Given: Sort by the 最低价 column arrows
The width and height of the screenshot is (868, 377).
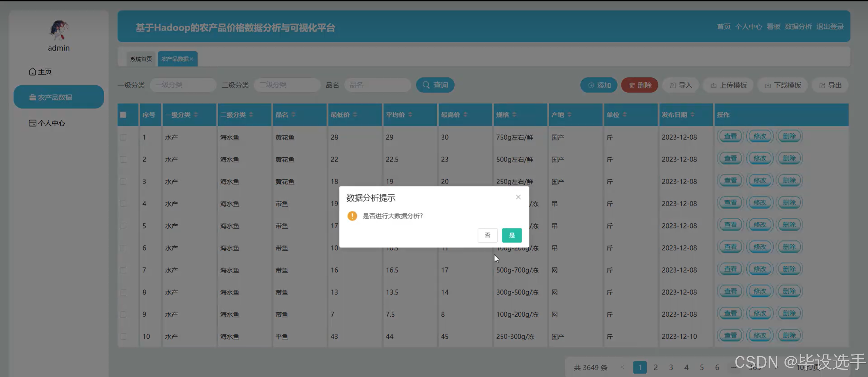Looking at the screenshot, I should (x=355, y=115).
